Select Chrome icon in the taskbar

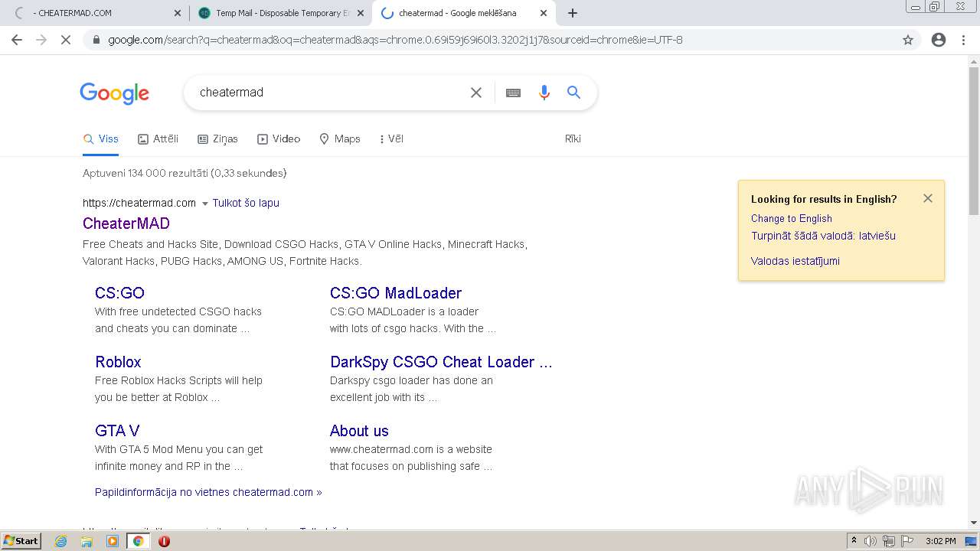click(x=138, y=541)
